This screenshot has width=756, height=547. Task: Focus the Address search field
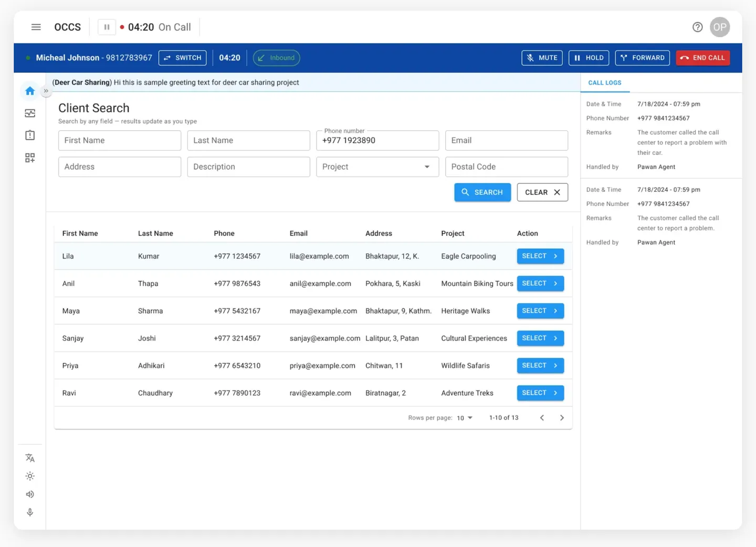point(120,167)
